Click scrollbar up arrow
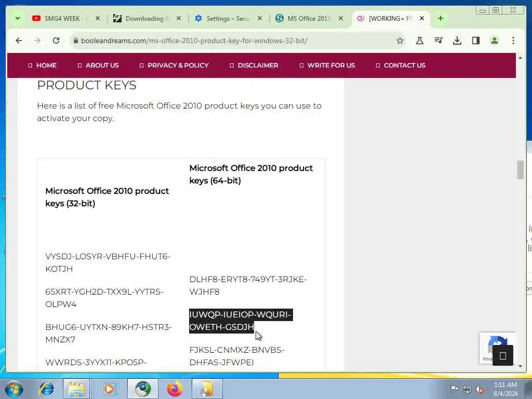The width and height of the screenshot is (532, 399). [521, 58]
